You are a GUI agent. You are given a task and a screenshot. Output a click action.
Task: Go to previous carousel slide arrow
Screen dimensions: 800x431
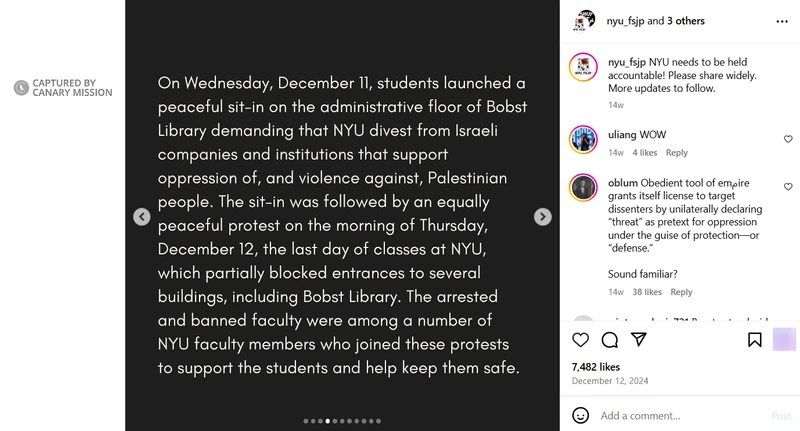[142, 216]
